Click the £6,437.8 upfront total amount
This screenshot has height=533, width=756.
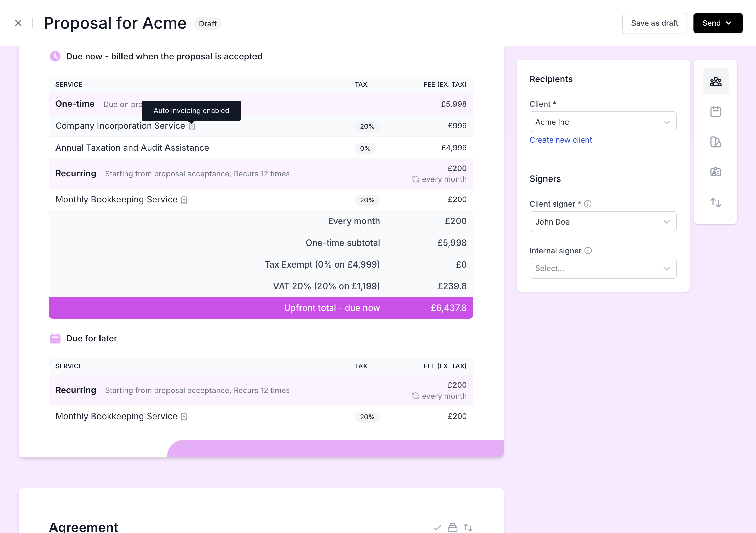click(x=448, y=308)
